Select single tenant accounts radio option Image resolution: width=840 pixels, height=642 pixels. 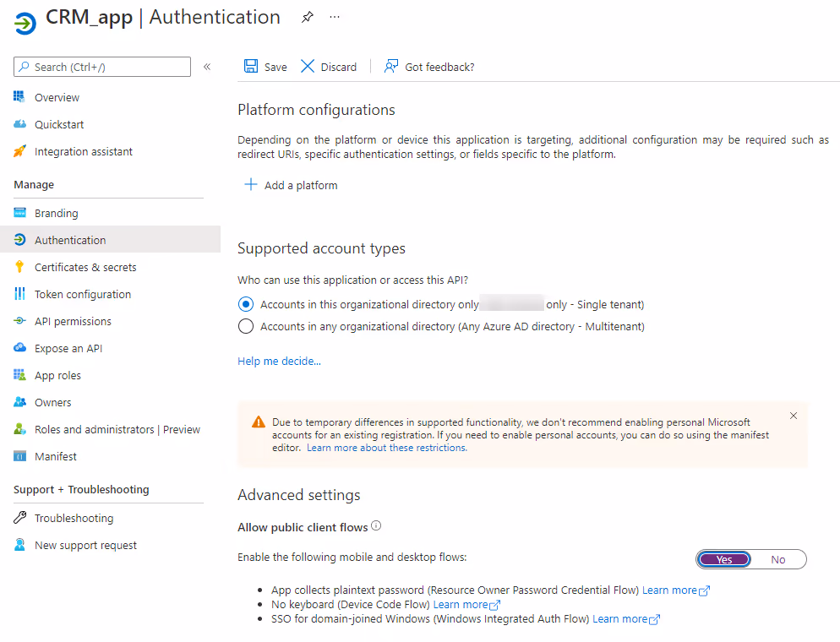246,304
